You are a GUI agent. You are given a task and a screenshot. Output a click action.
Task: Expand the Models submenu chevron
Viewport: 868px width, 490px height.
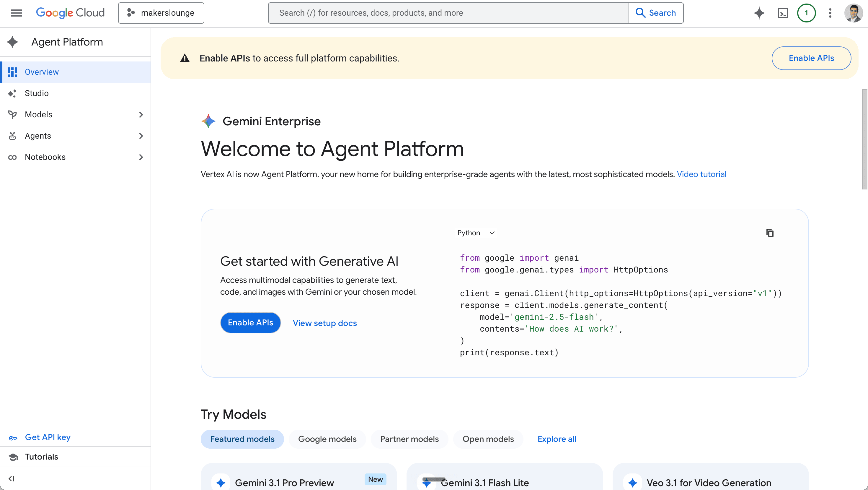(141, 114)
